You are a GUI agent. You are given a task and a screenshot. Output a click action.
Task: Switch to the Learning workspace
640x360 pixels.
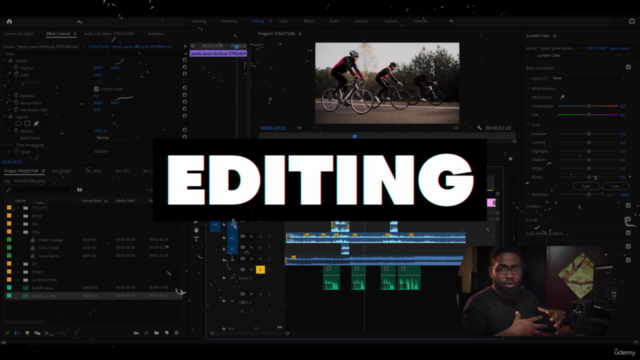click(199, 21)
